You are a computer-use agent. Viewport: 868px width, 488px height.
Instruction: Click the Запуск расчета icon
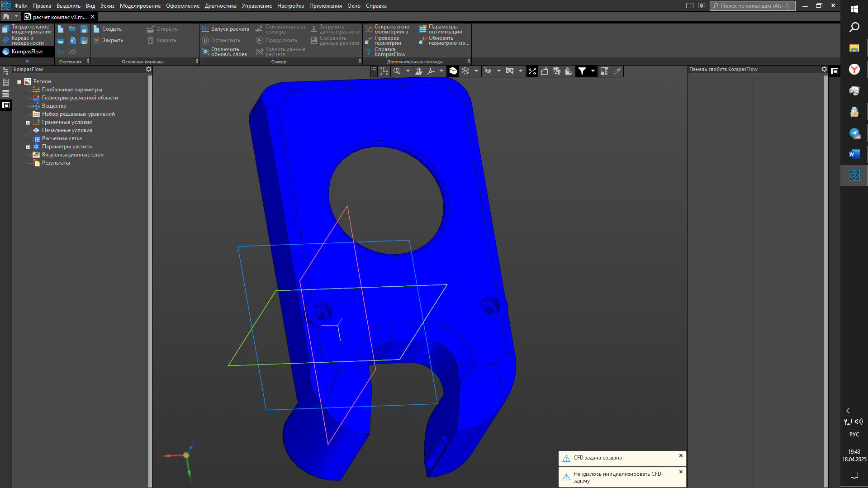tap(205, 29)
